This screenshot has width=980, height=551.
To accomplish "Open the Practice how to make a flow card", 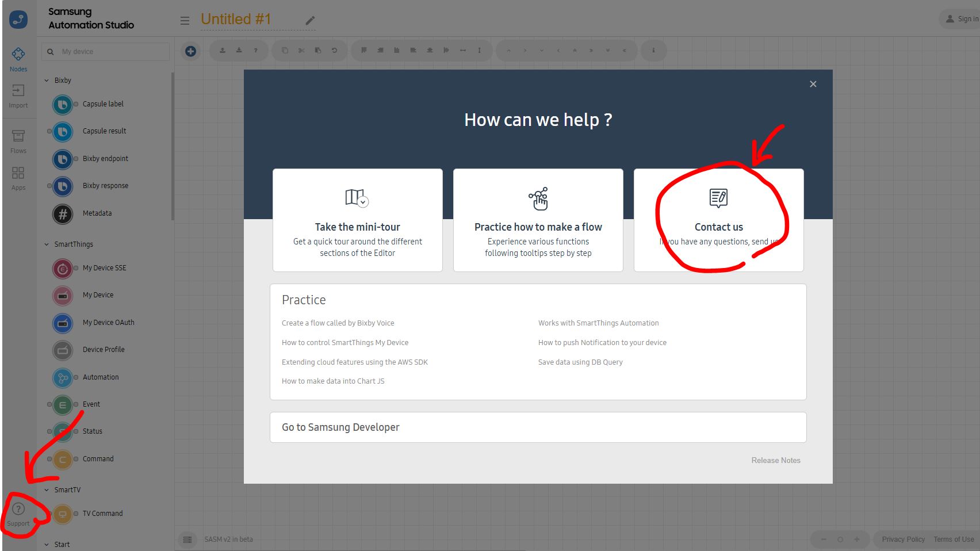I will [538, 220].
